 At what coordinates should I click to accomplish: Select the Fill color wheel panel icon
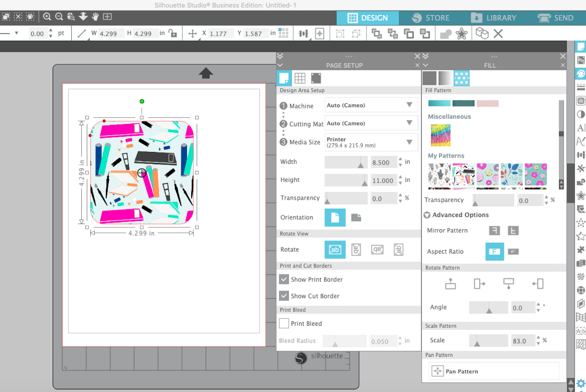coord(581,73)
